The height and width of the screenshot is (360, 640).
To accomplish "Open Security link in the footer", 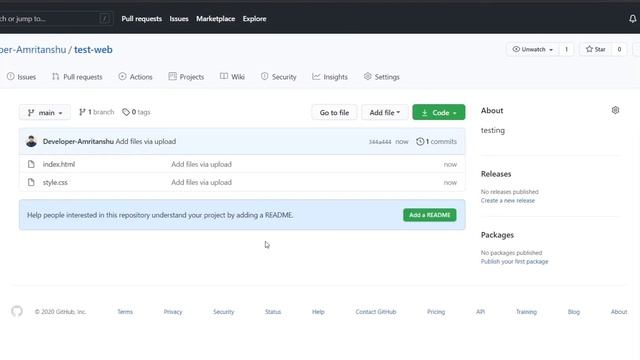I will (x=224, y=312).
